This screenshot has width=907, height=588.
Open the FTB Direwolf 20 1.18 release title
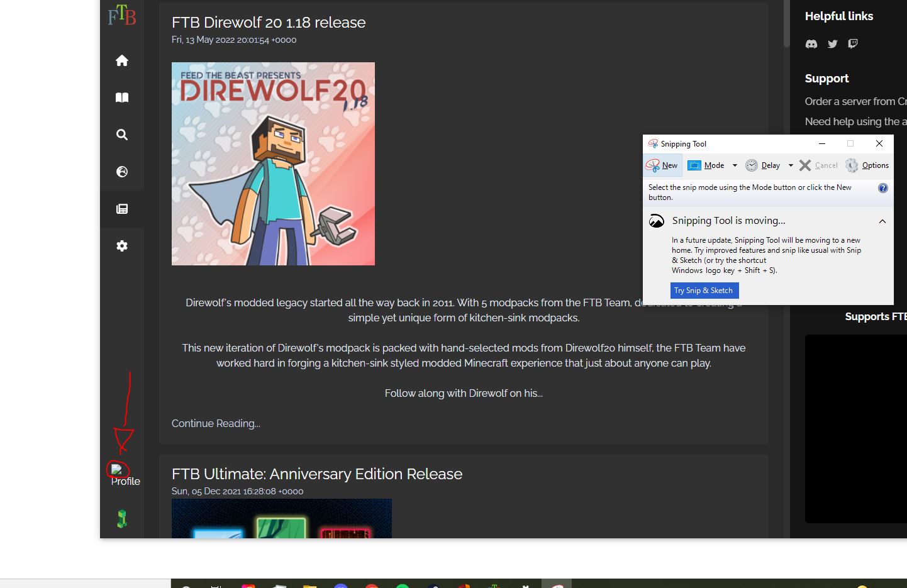[x=269, y=23]
